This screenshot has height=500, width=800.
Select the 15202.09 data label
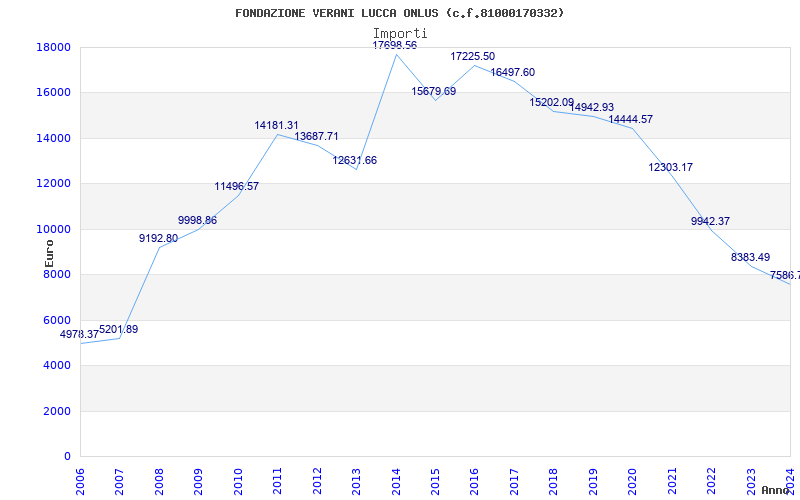(x=552, y=102)
